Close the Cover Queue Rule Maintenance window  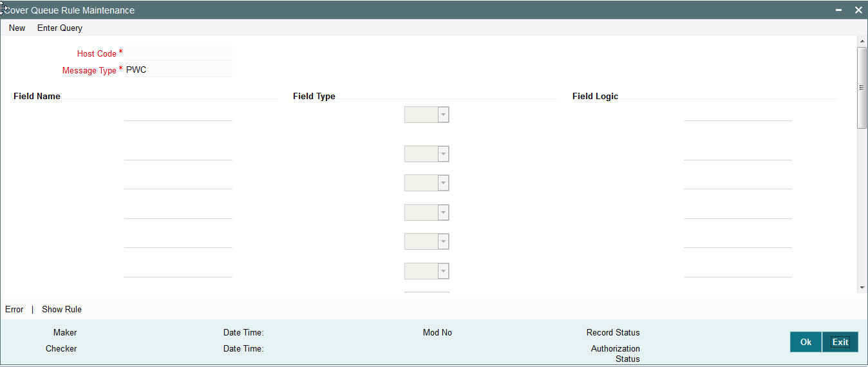[x=858, y=10]
